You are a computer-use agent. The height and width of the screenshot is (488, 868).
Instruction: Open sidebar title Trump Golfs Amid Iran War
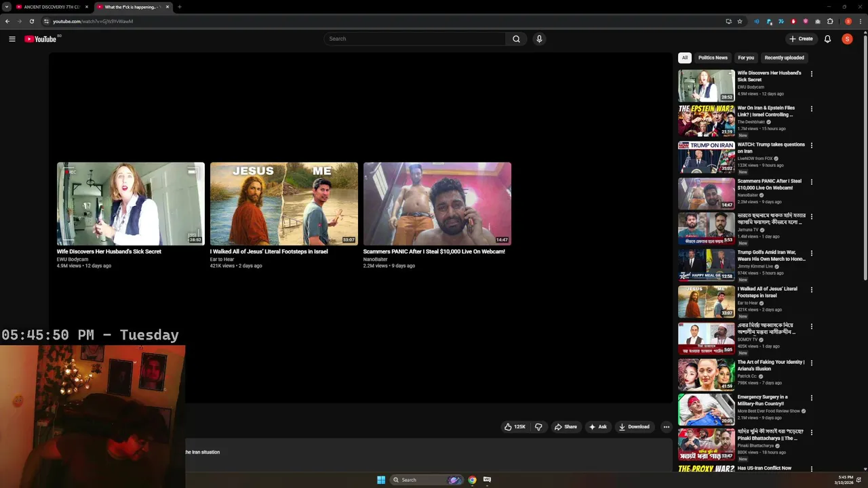click(x=772, y=256)
